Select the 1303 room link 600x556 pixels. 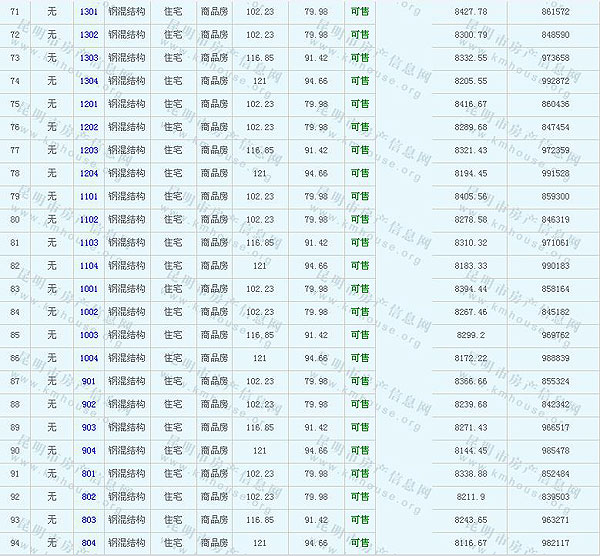point(89,58)
